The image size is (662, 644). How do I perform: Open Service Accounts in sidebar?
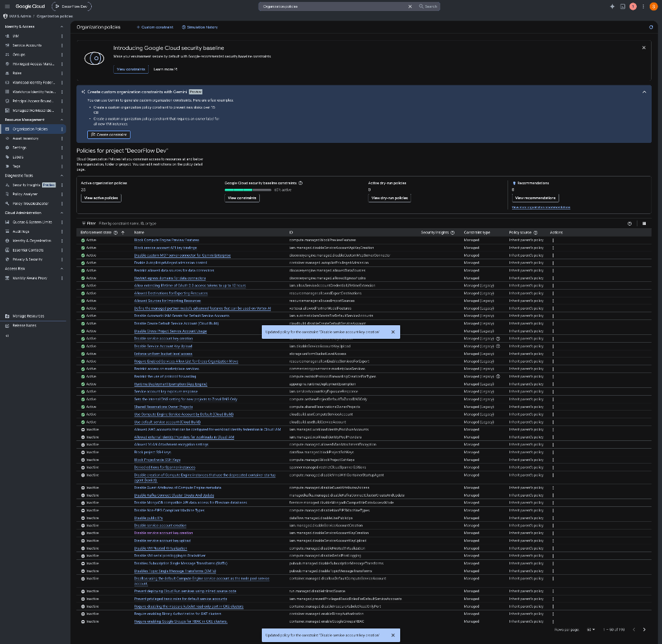[27, 45]
